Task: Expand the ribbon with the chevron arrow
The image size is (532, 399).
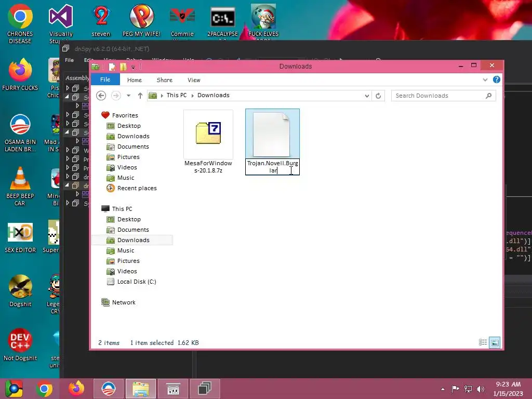Action: click(x=485, y=79)
